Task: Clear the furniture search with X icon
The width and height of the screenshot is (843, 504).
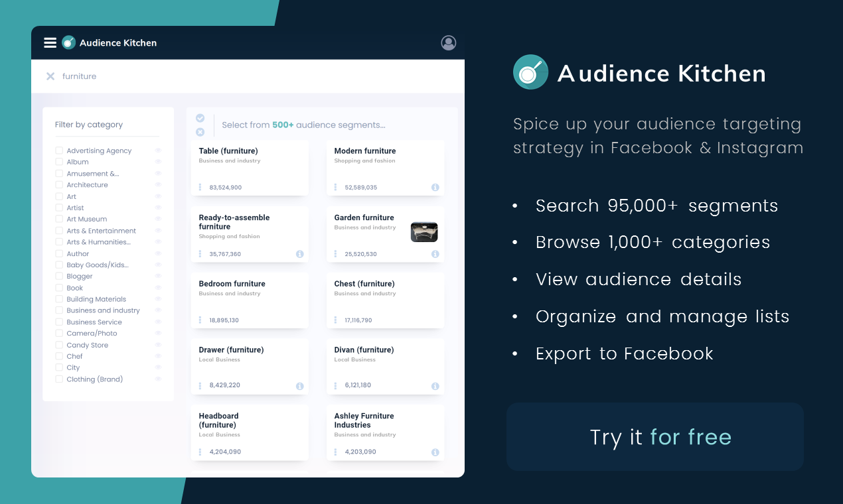Action: [50, 76]
